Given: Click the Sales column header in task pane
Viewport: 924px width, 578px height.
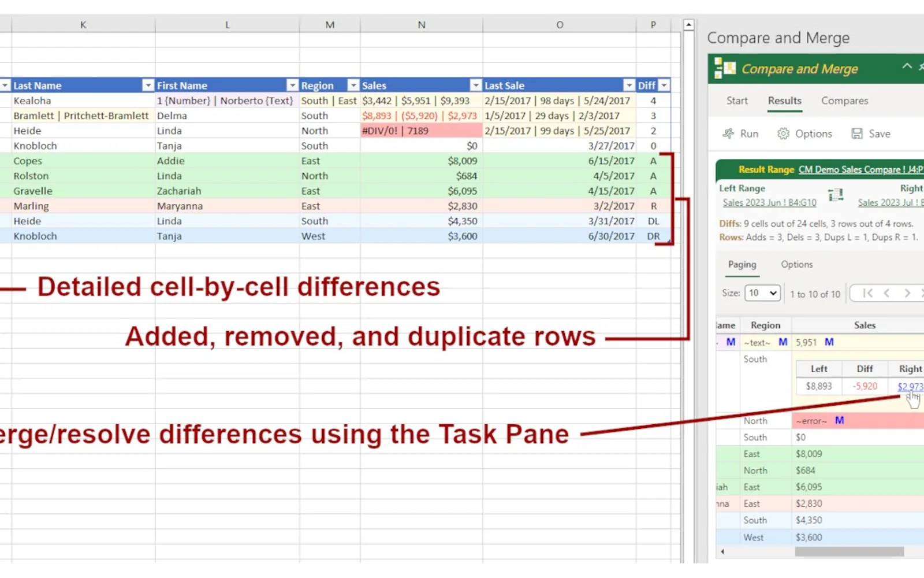Looking at the screenshot, I should [865, 325].
